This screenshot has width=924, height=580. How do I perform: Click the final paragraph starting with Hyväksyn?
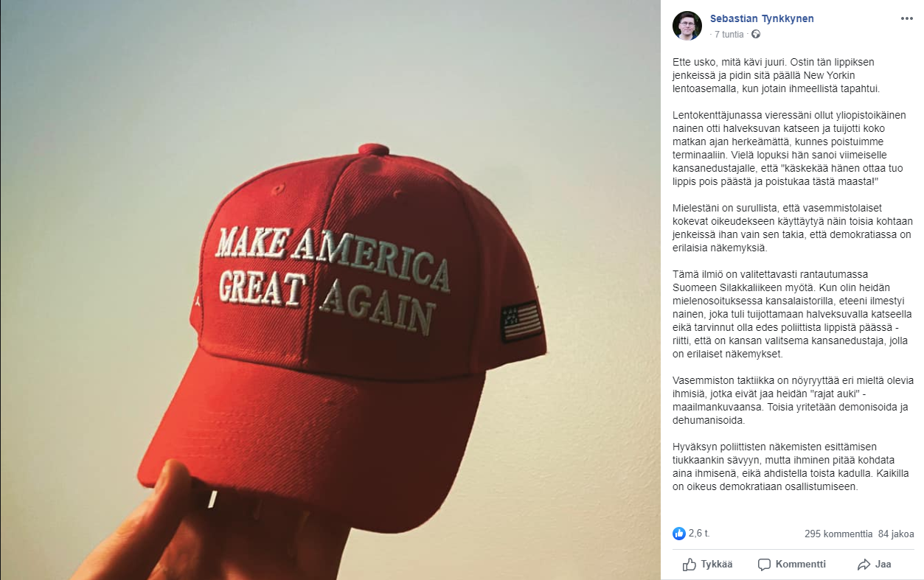tap(791, 467)
